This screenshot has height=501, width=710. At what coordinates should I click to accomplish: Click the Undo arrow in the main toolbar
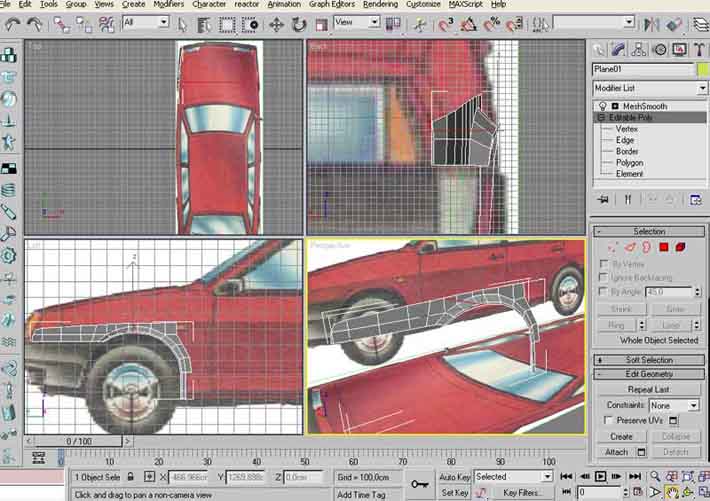(x=13, y=22)
